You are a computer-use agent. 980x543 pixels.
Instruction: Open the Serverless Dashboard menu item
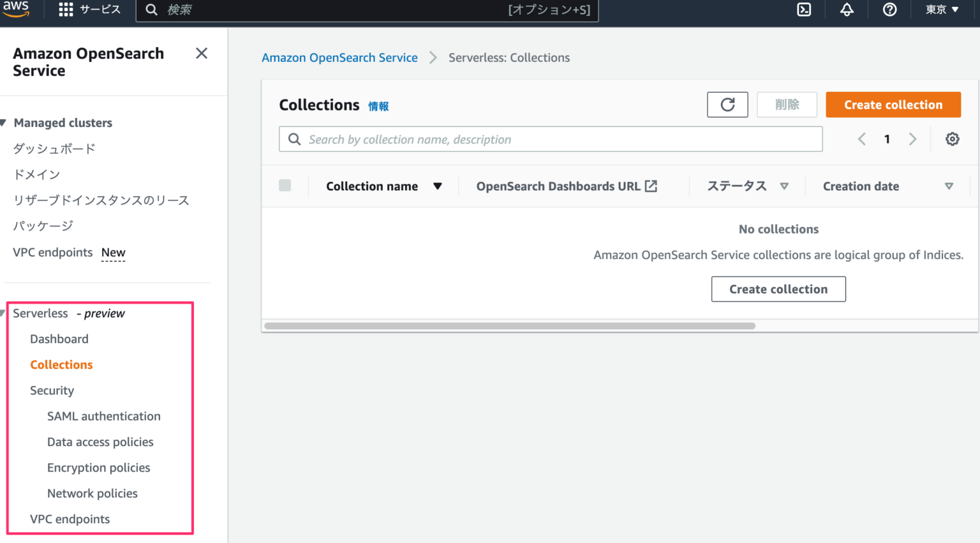(59, 339)
